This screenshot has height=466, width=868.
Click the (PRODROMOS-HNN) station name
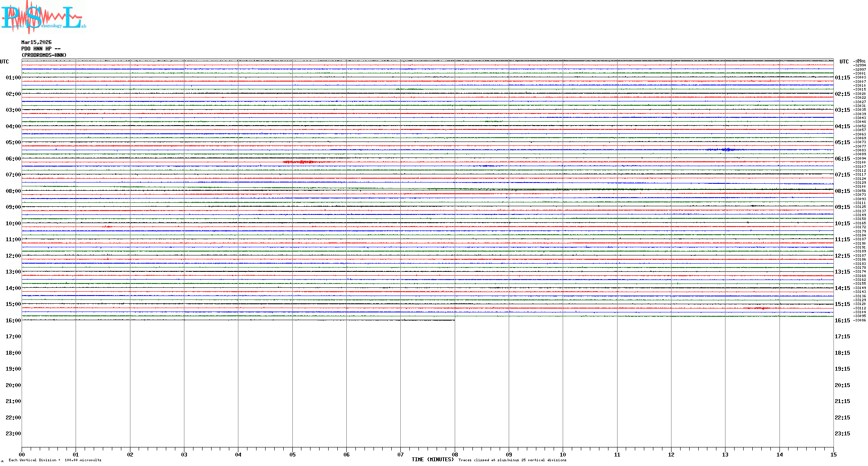pyautogui.click(x=44, y=55)
